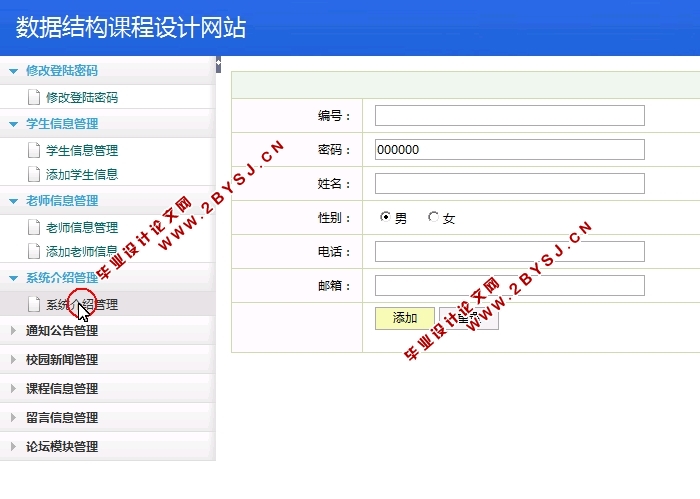
Task: Click the 系统介绍管理 document icon
Action: pyautogui.click(x=34, y=304)
